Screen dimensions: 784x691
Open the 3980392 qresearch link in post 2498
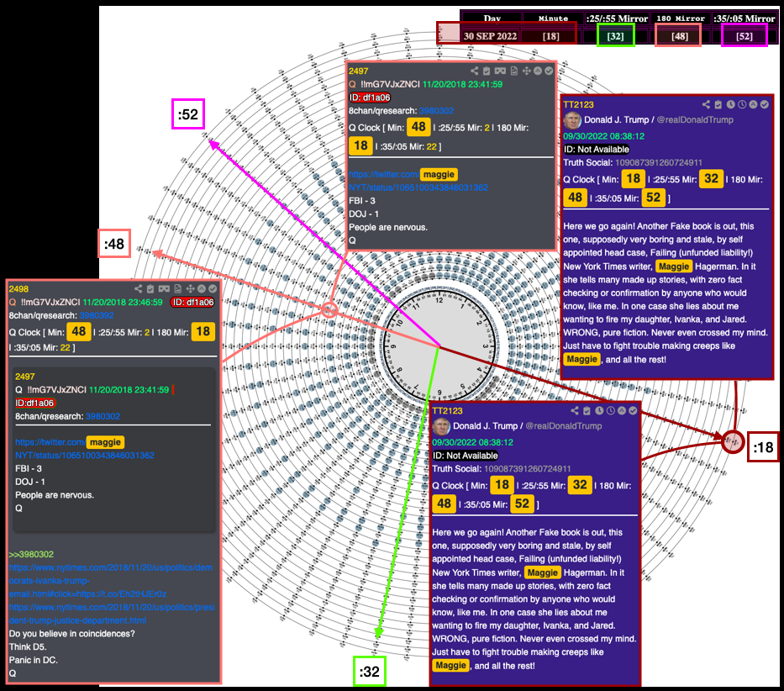click(x=97, y=316)
